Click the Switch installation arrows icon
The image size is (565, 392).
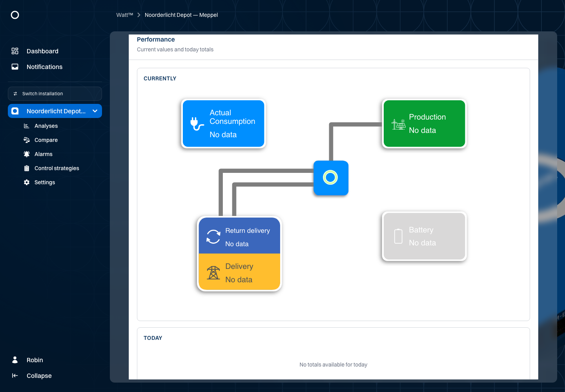15,94
